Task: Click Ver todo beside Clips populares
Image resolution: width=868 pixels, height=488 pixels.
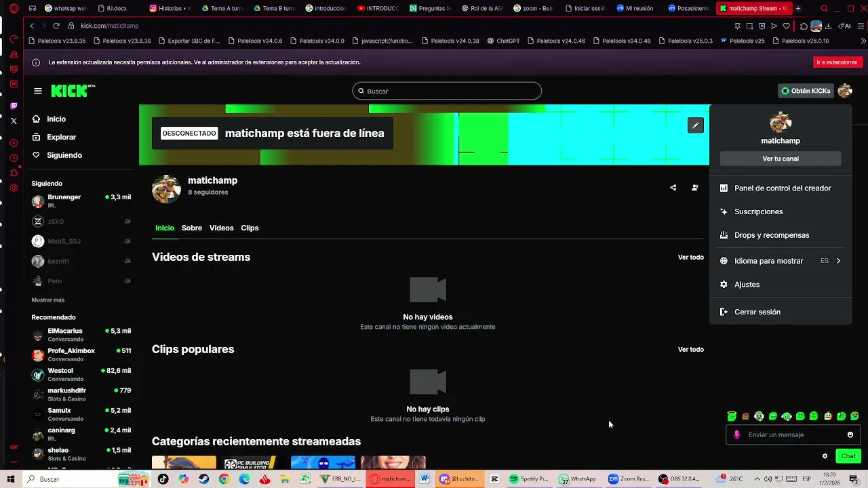Action: [691, 350]
